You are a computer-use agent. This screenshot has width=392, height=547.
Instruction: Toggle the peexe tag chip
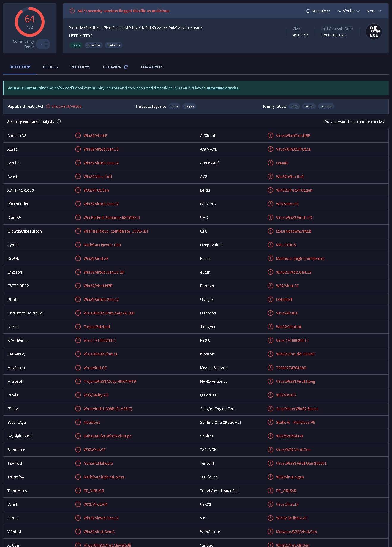(76, 45)
